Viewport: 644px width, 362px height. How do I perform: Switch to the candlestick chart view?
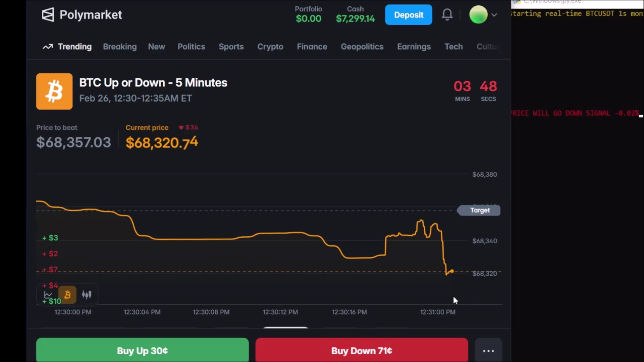click(x=87, y=295)
